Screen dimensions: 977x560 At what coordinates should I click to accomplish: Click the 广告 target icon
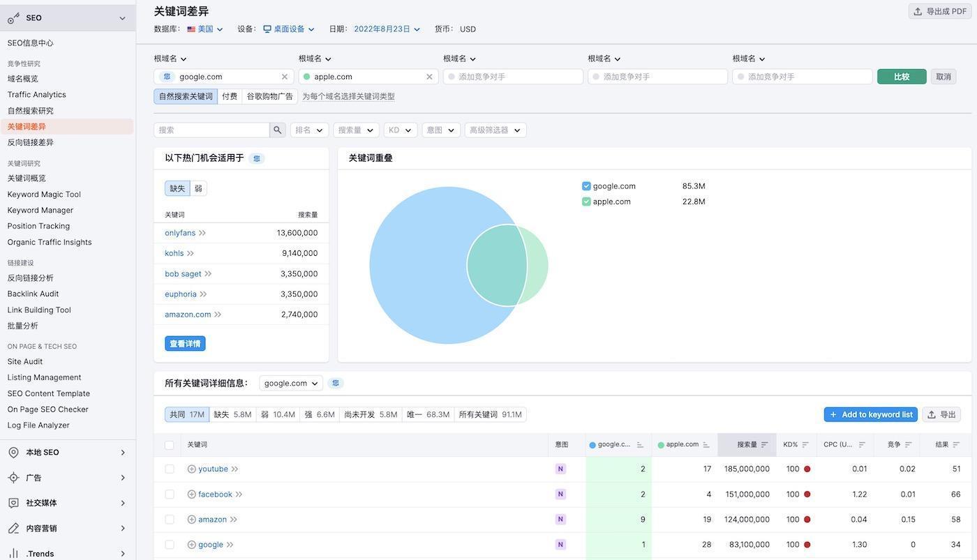(x=13, y=478)
